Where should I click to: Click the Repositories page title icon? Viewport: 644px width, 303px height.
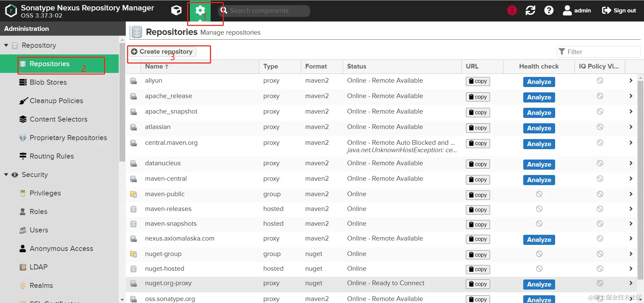point(137,32)
